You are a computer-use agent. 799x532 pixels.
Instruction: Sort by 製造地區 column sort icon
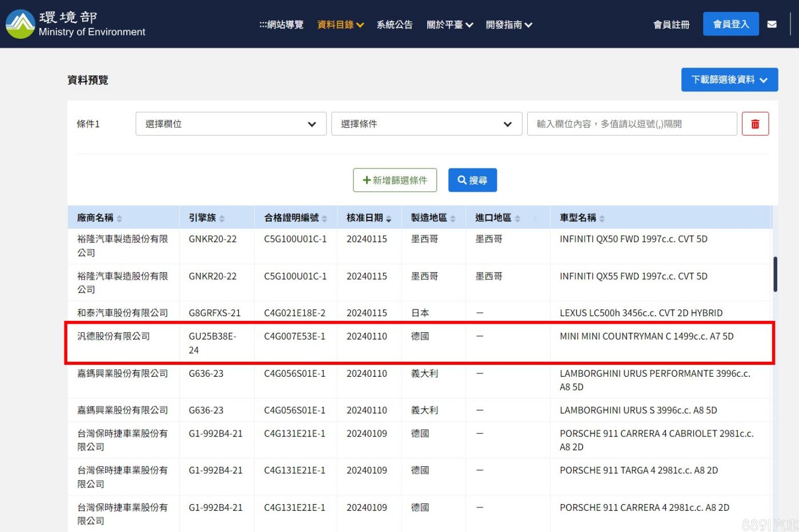click(x=453, y=219)
